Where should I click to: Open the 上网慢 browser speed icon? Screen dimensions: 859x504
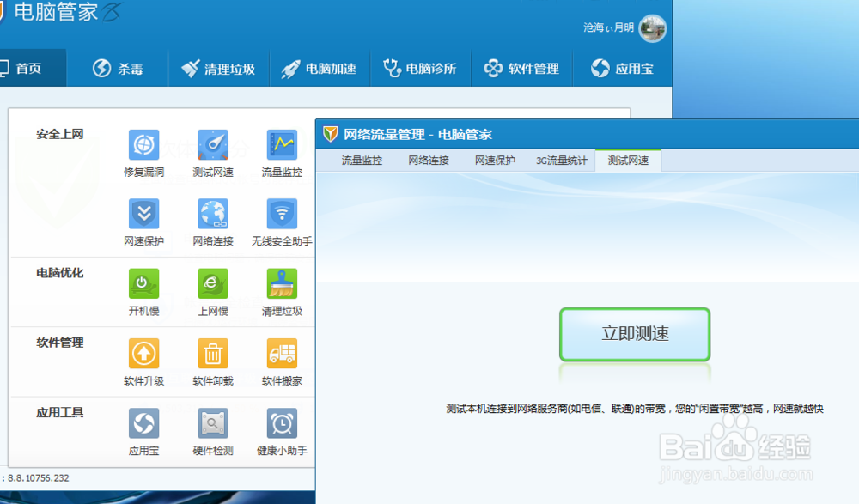[213, 283]
